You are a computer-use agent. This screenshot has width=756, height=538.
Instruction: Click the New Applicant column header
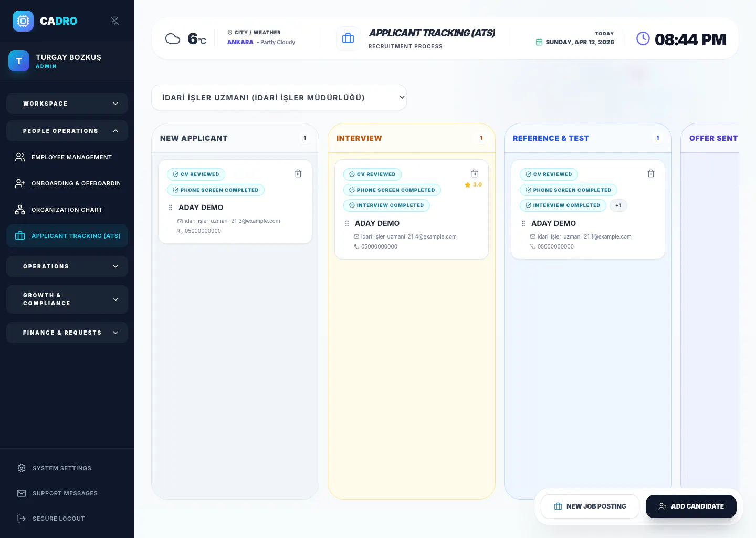[x=235, y=138]
